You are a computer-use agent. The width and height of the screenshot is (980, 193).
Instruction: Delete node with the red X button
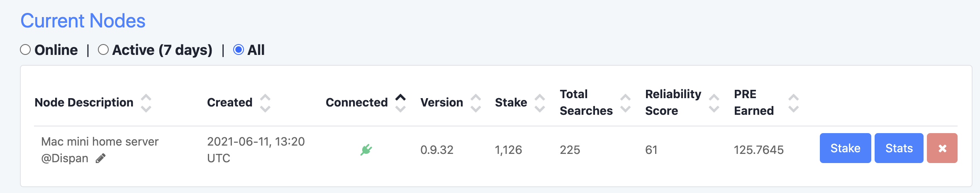pos(942,148)
